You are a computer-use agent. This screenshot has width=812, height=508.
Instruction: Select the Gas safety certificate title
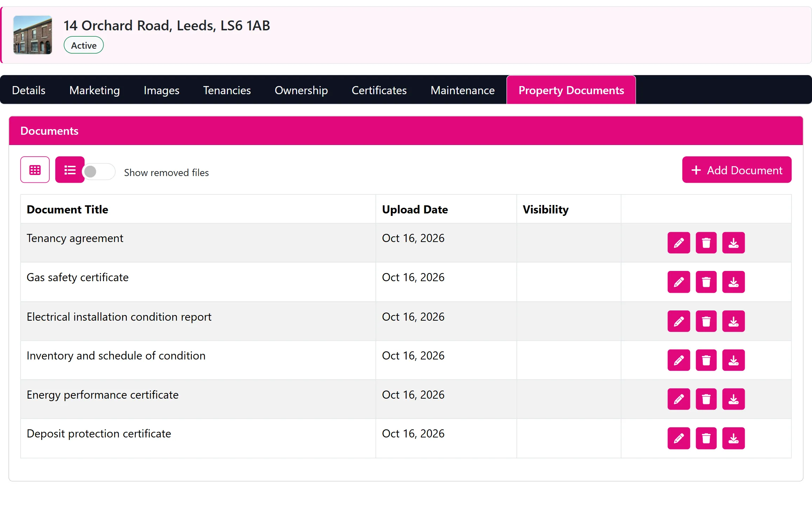pos(78,278)
